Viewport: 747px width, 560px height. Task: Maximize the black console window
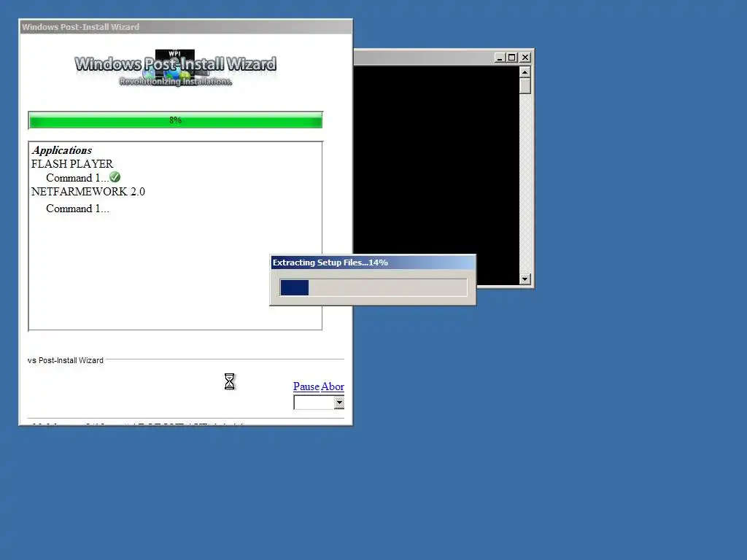[x=511, y=58]
